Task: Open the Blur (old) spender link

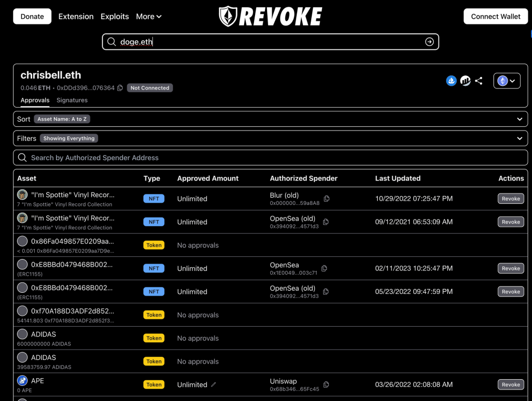Action: (x=284, y=195)
